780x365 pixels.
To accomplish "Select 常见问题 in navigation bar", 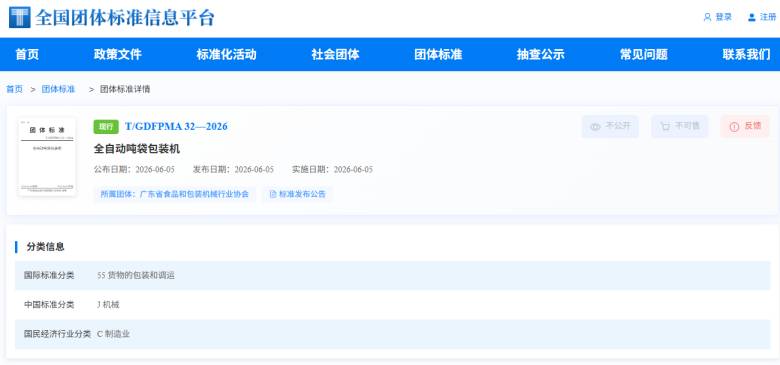I will tap(644, 54).
